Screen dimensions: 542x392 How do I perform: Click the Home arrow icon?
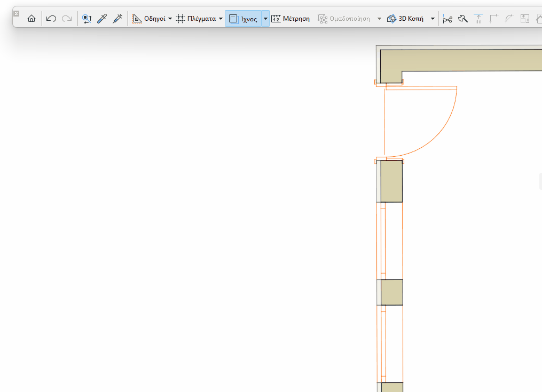pyautogui.click(x=32, y=18)
